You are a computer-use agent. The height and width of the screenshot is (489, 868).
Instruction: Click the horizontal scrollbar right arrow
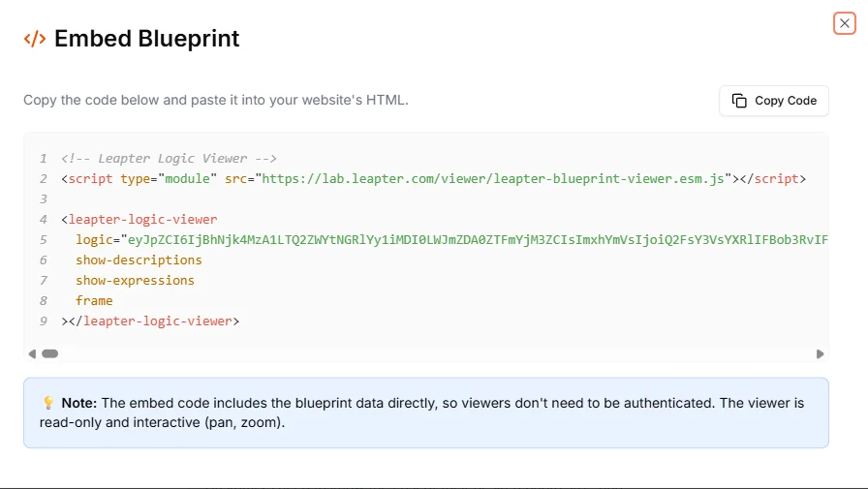[820, 354]
